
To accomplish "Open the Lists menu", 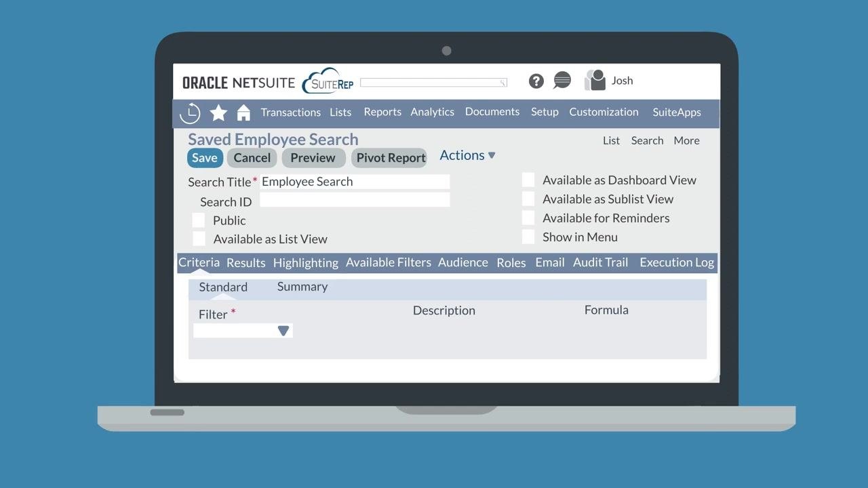I will click(340, 113).
